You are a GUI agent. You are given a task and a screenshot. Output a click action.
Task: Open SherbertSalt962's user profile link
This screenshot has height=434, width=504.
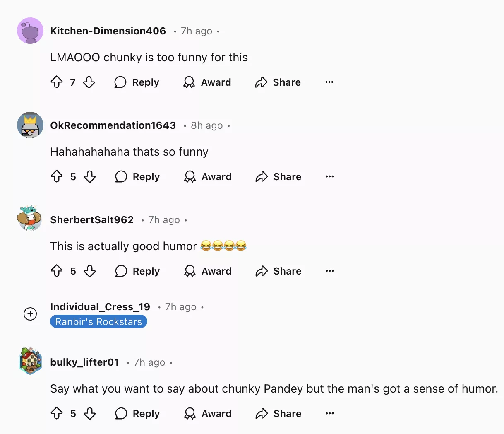point(92,220)
